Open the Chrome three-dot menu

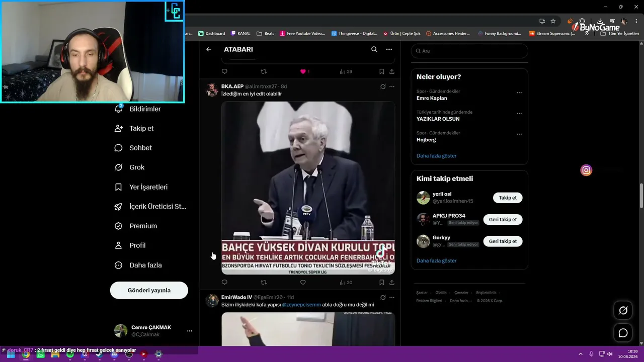tap(636, 21)
